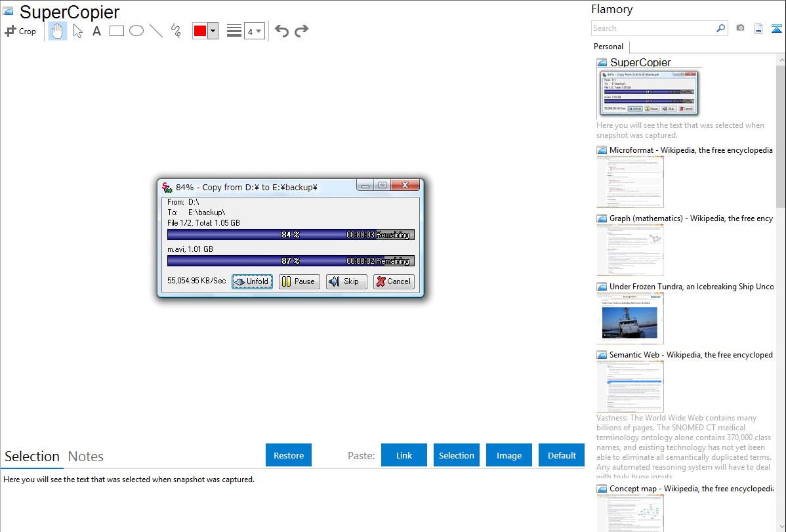Click the icon beside the Concept map title
The height and width of the screenshot is (532, 786).
coord(602,489)
